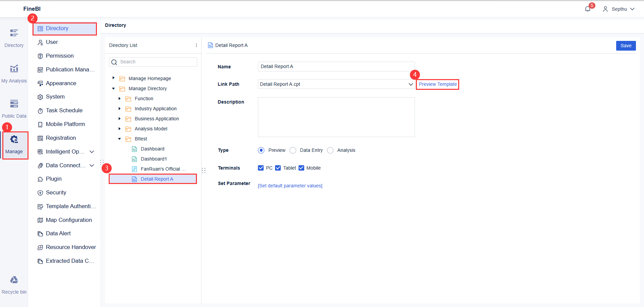
Task: Open the Sephtu account menu
Action: click(619, 9)
